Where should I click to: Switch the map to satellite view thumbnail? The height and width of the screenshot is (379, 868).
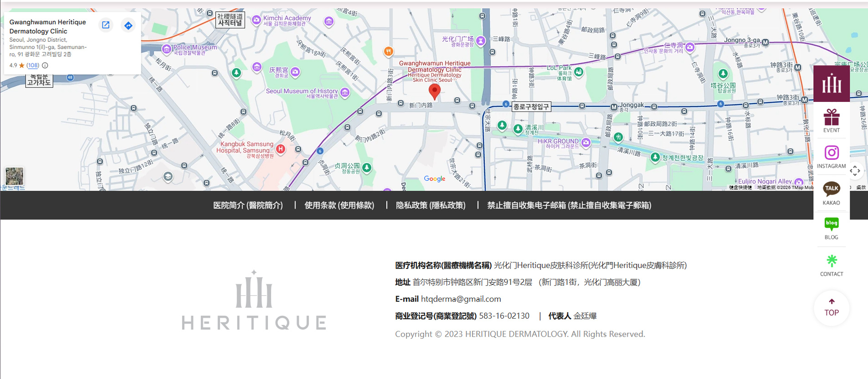[14, 176]
